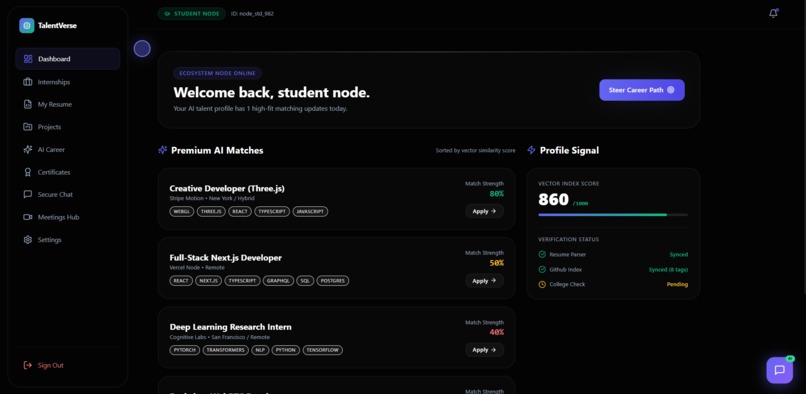Image resolution: width=806 pixels, height=394 pixels.
Task: Click the POSTGRES skill tag
Action: 333,281
